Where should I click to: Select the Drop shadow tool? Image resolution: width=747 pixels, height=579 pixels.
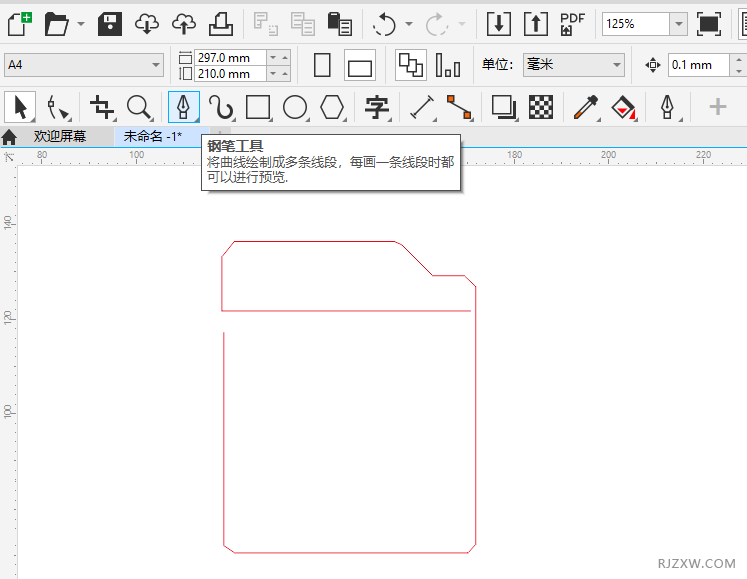[x=504, y=107]
